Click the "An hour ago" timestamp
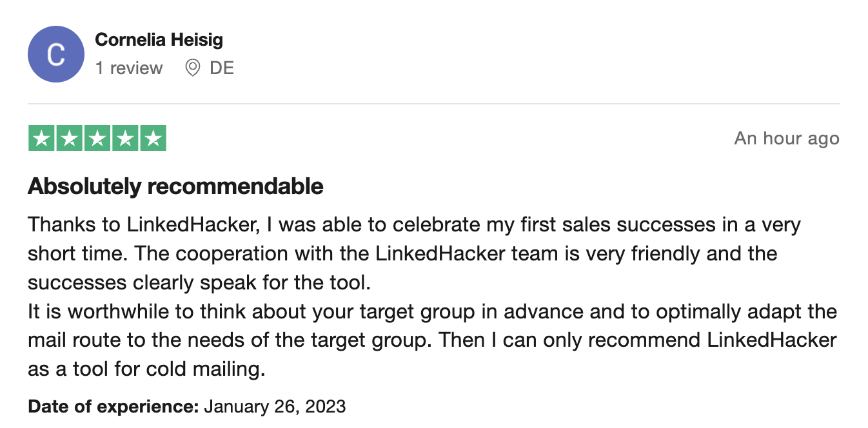 [x=786, y=139]
